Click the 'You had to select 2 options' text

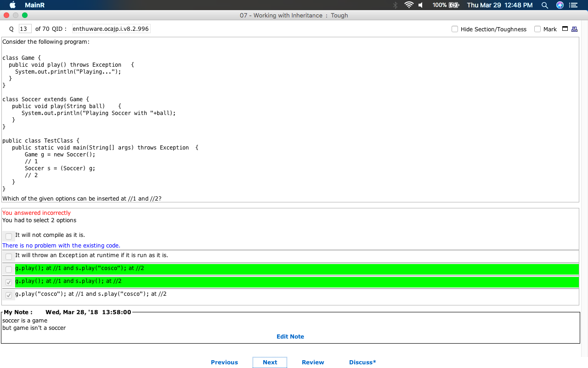pyautogui.click(x=40, y=220)
